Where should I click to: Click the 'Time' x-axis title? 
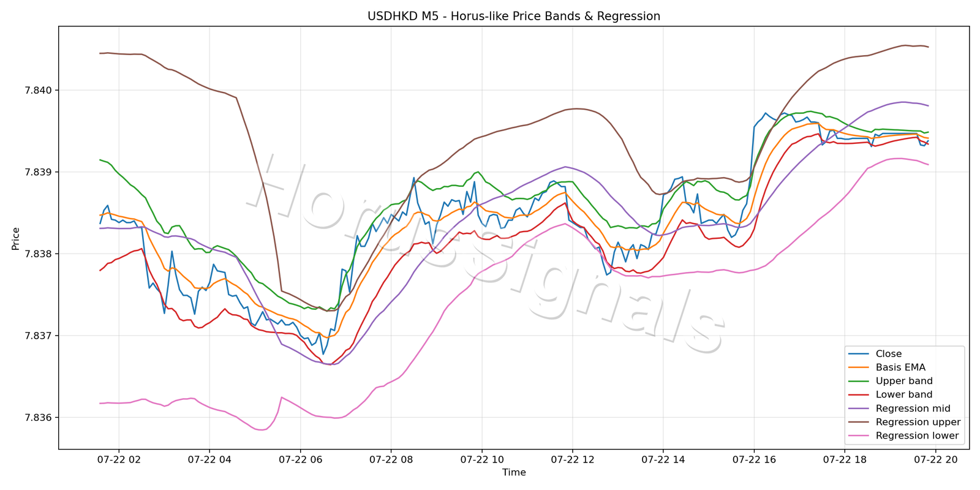(514, 472)
